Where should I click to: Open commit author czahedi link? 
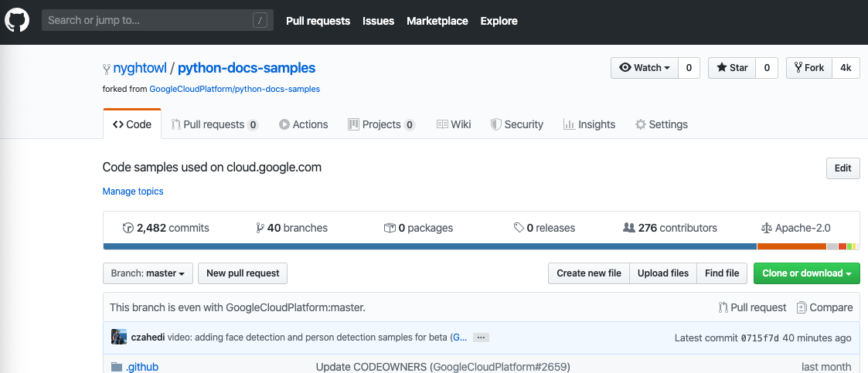148,337
